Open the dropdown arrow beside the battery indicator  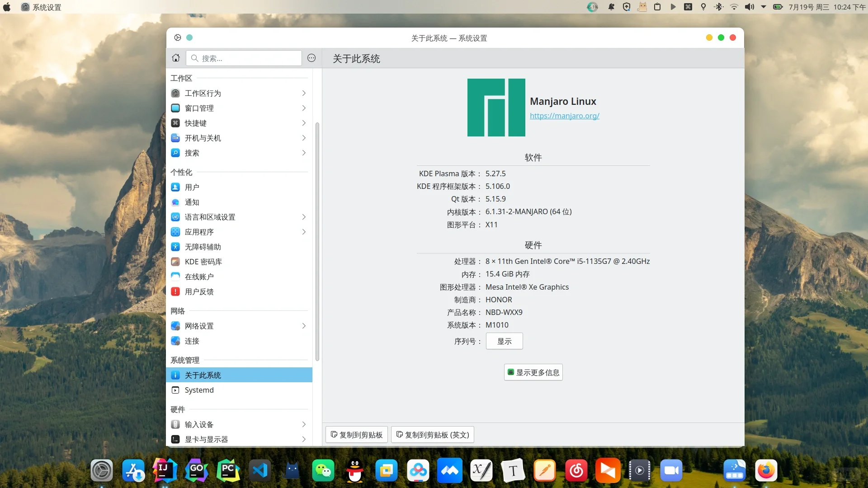coord(764,7)
